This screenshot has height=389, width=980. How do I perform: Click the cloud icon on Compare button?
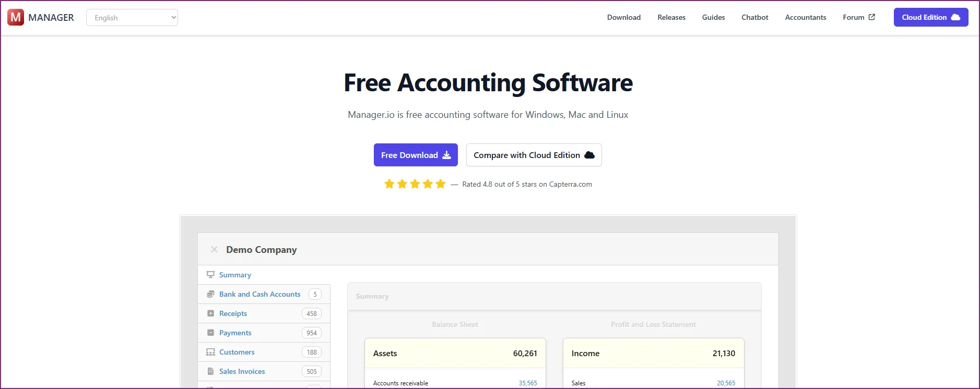[589, 155]
